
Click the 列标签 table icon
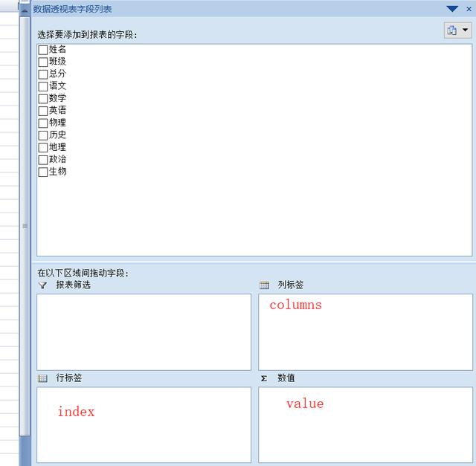click(x=264, y=285)
